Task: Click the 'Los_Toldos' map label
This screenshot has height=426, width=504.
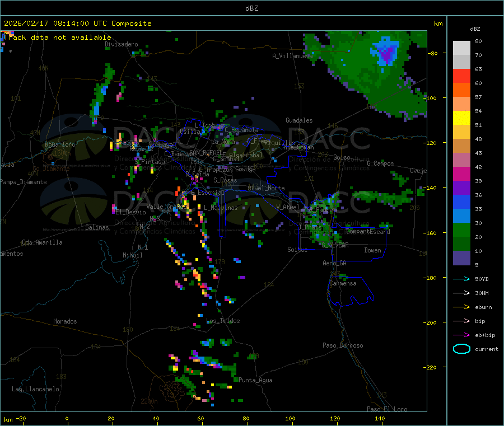Action: (x=223, y=321)
